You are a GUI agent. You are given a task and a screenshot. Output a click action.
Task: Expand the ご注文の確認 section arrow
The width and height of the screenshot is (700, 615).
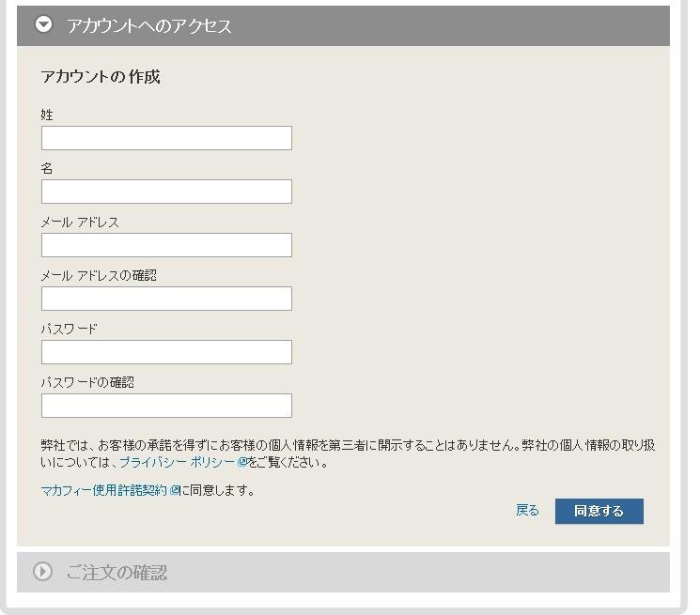click(x=42, y=571)
